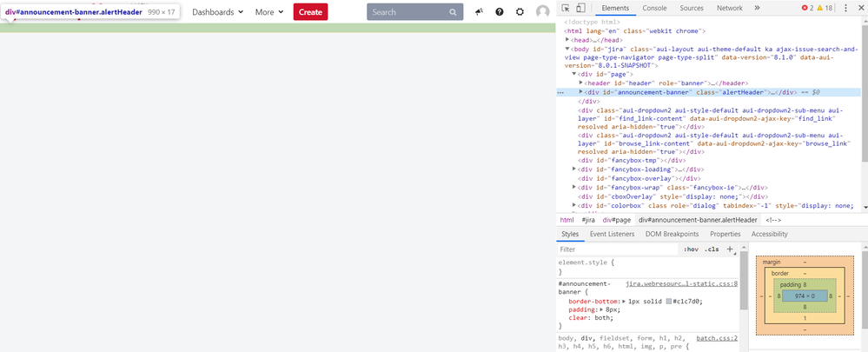Collapse the div#page node
Image resolution: width=868 pixels, height=352 pixels.
tap(574, 74)
